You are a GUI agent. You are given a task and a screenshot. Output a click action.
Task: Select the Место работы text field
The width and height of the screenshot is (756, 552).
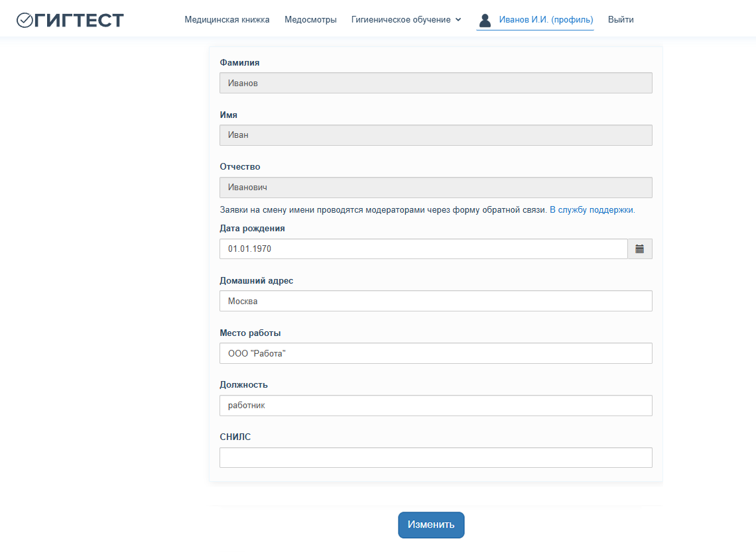tap(436, 353)
